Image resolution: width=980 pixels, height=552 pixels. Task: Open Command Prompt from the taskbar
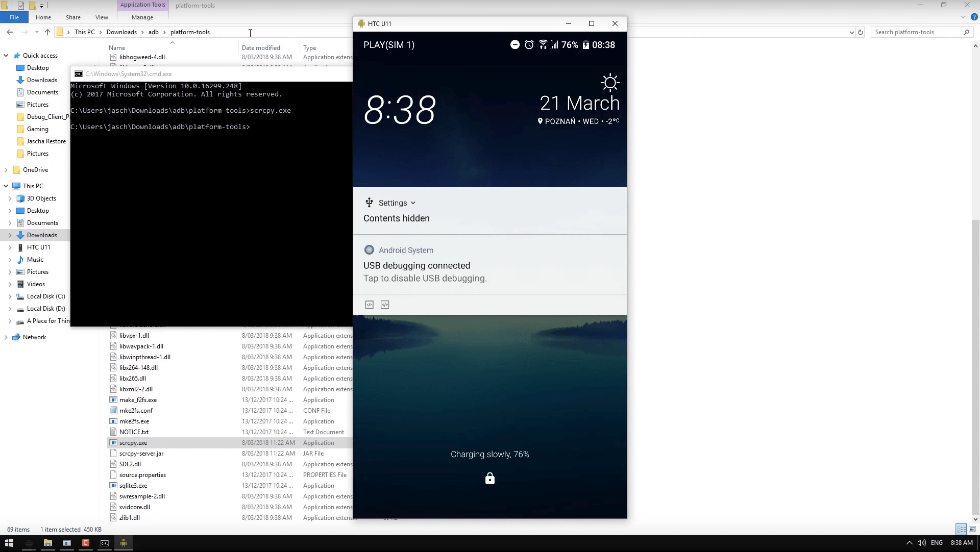[104, 543]
